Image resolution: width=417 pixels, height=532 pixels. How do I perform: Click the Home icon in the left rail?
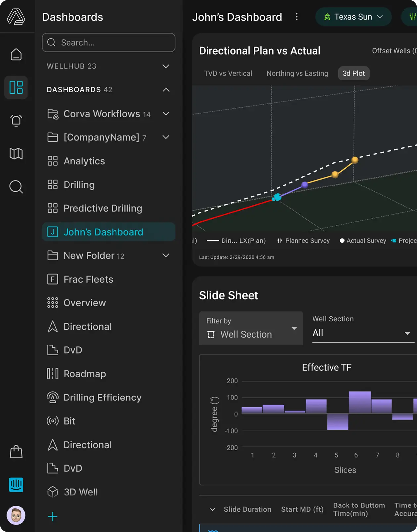pos(16,55)
